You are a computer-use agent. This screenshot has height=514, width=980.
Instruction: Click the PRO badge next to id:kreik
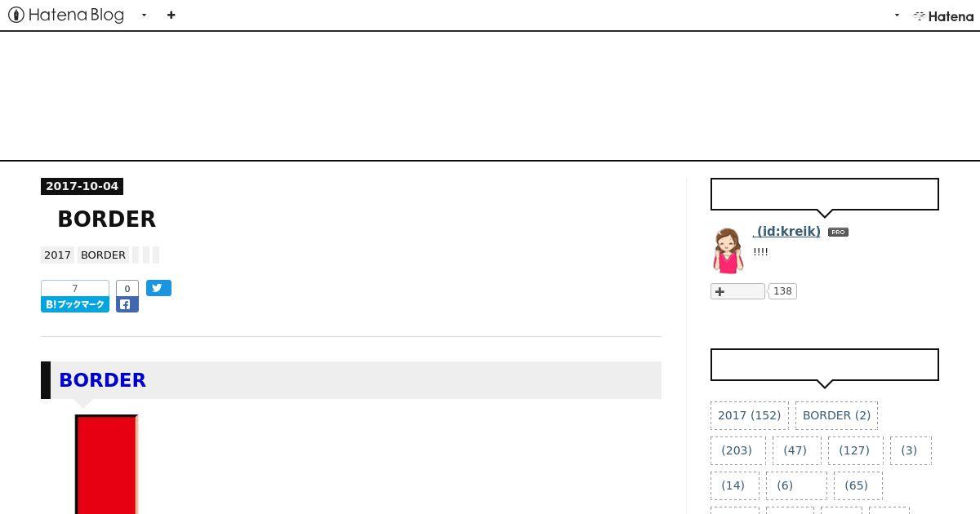(x=838, y=232)
